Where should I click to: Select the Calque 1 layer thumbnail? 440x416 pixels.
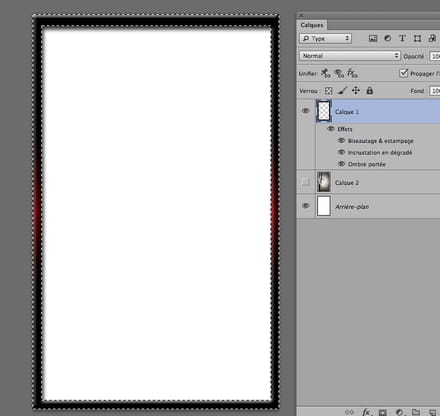tap(324, 111)
